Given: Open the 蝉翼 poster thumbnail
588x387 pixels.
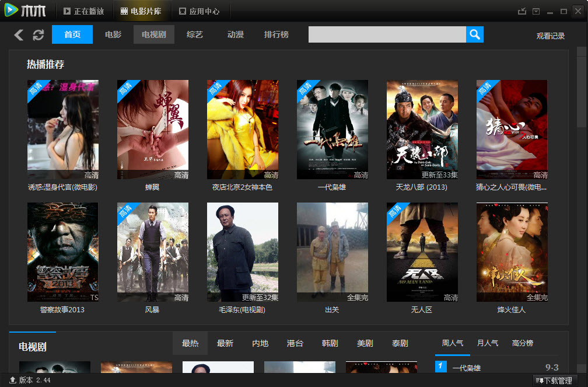Looking at the screenshot, I should pos(153,130).
